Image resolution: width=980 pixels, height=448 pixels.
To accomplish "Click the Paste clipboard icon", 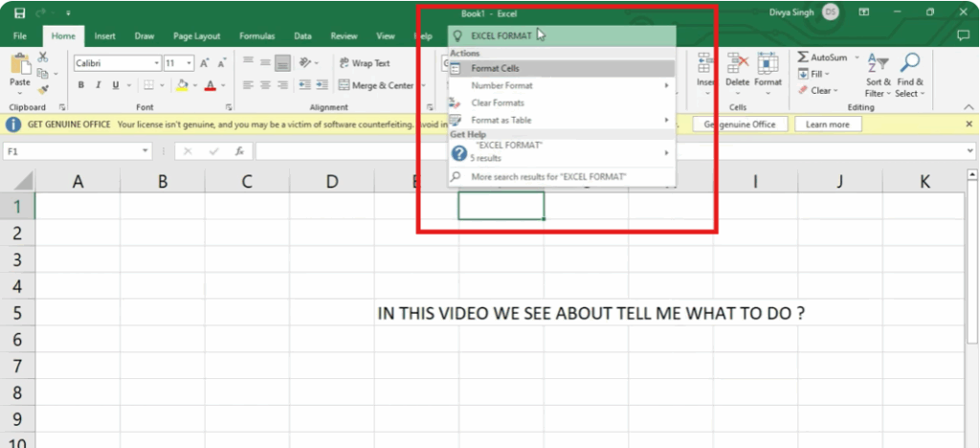I will coord(20,64).
